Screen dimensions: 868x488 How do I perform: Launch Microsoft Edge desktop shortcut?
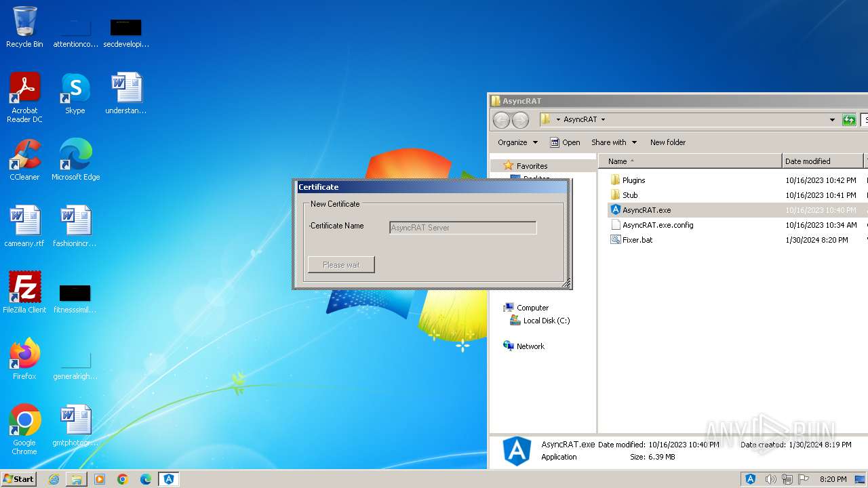coord(75,160)
